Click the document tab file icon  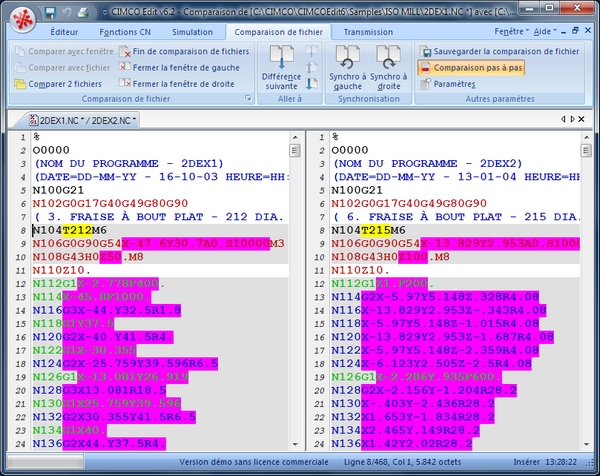[34, 120]
